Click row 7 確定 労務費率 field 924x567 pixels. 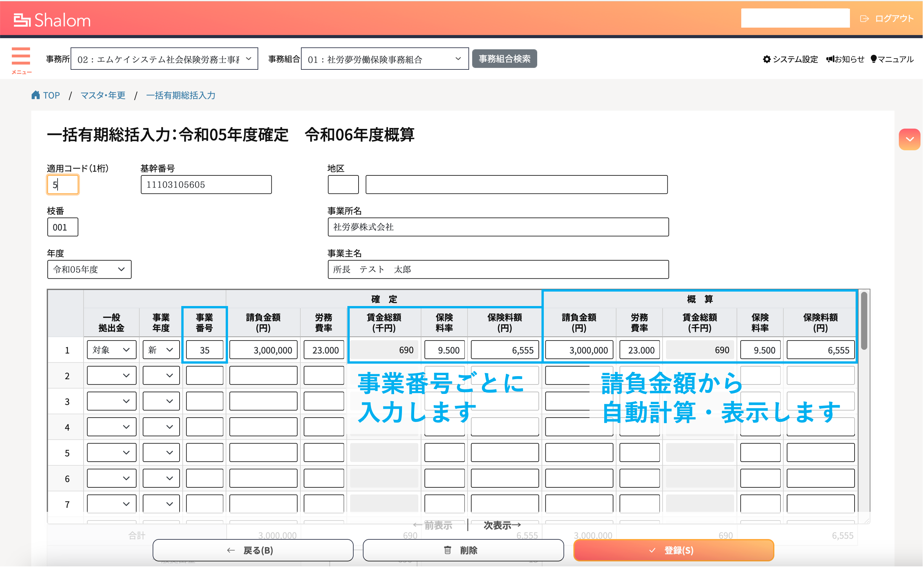pyautogui.click(x=324, y=504)
